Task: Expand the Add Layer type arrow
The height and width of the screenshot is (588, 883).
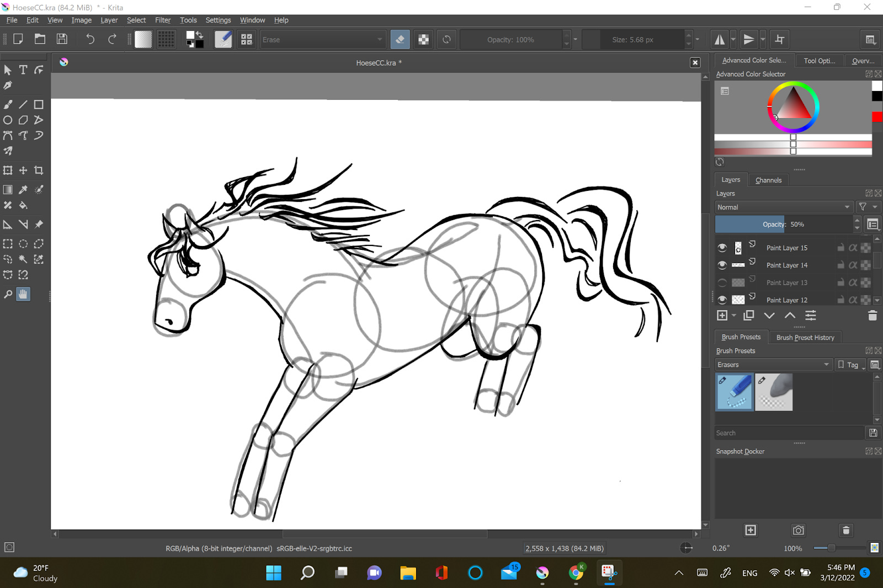Action: (x=734, y=316)
